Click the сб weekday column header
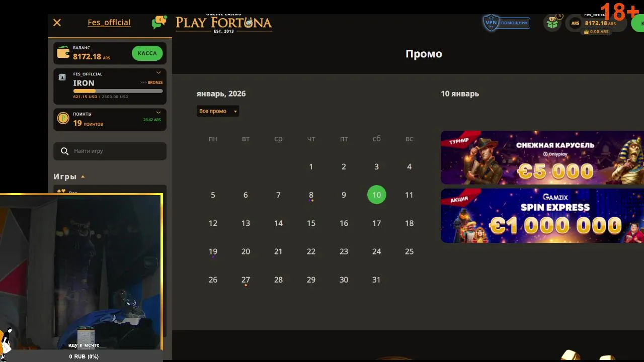 [x=376, y=139]
